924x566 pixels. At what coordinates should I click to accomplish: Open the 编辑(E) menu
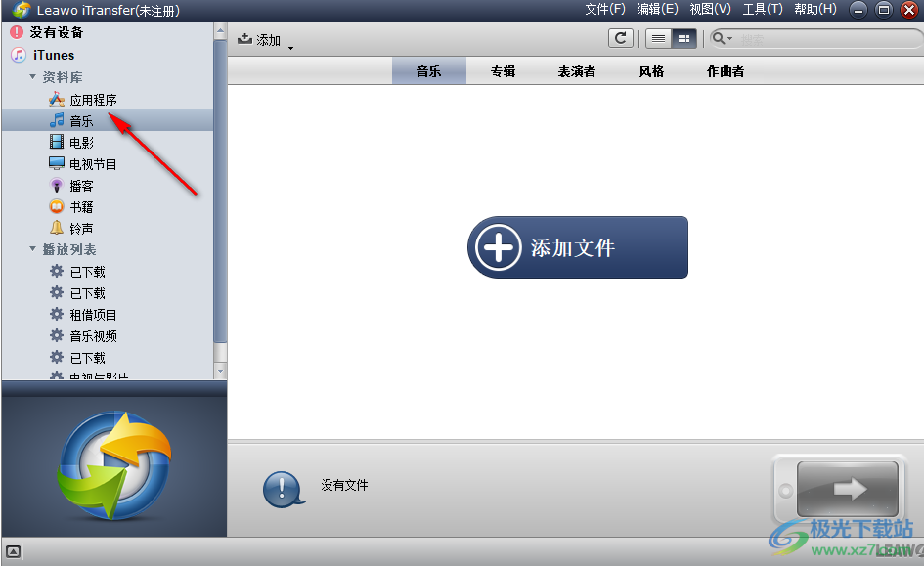(x=657, y=9)
